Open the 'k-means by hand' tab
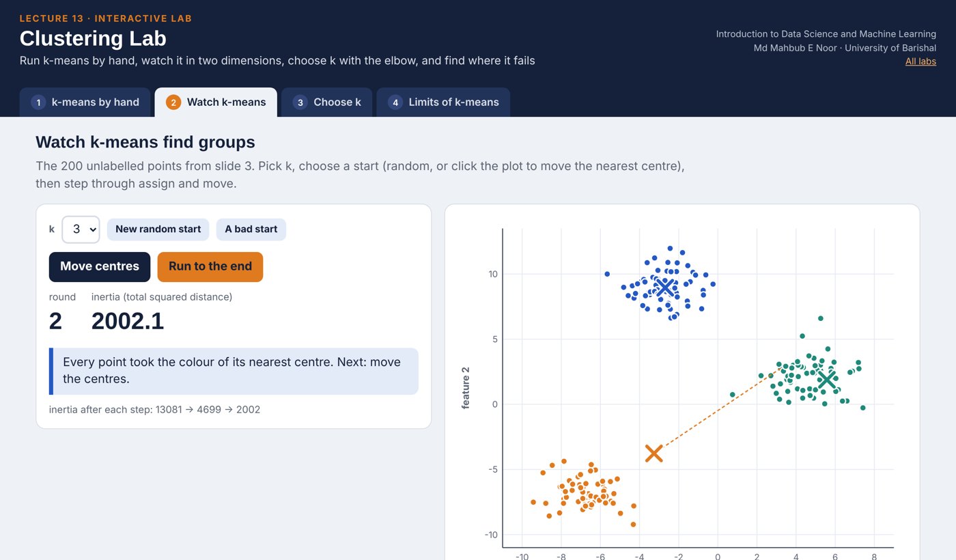 [85, 102]
